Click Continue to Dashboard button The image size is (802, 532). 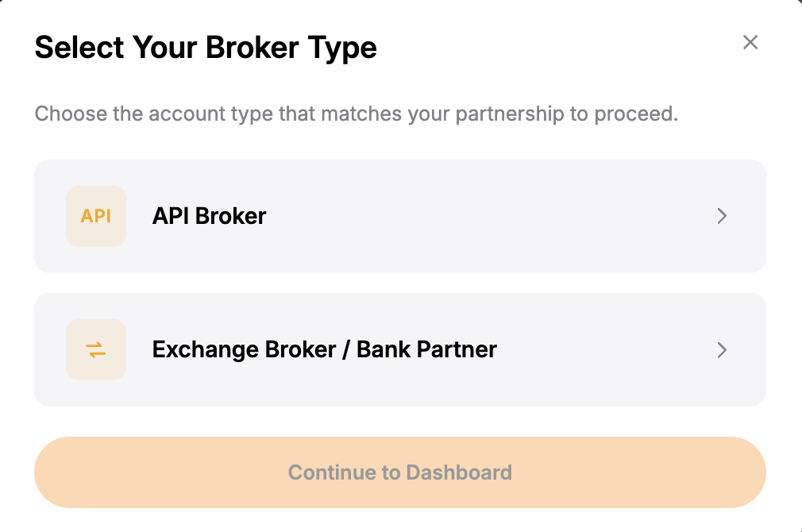click(400, 472)
